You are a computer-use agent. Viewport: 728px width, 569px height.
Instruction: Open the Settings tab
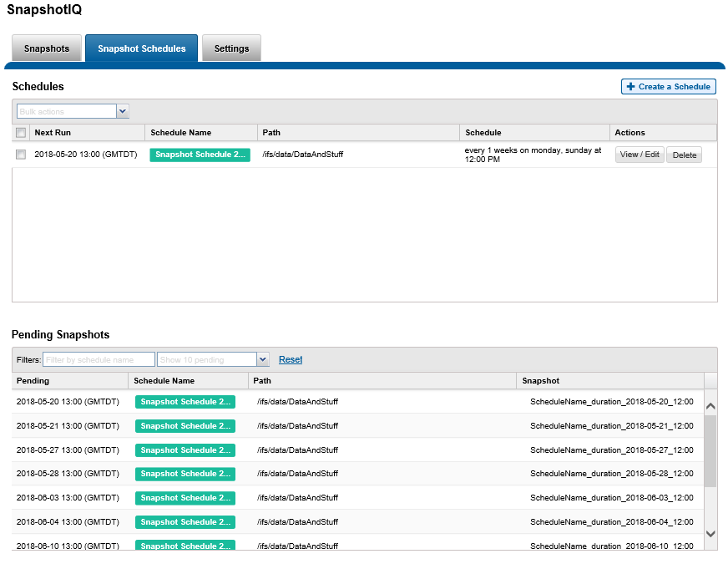coord(231,48)
